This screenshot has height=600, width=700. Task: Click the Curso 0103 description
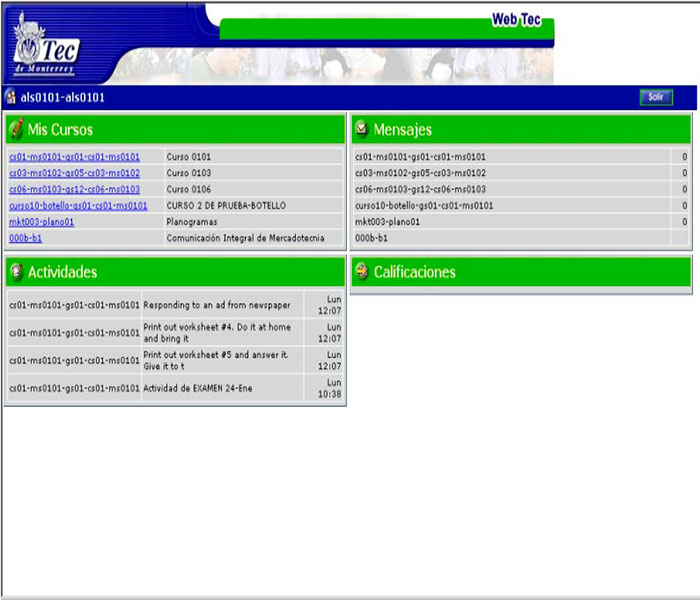[188, 173]
